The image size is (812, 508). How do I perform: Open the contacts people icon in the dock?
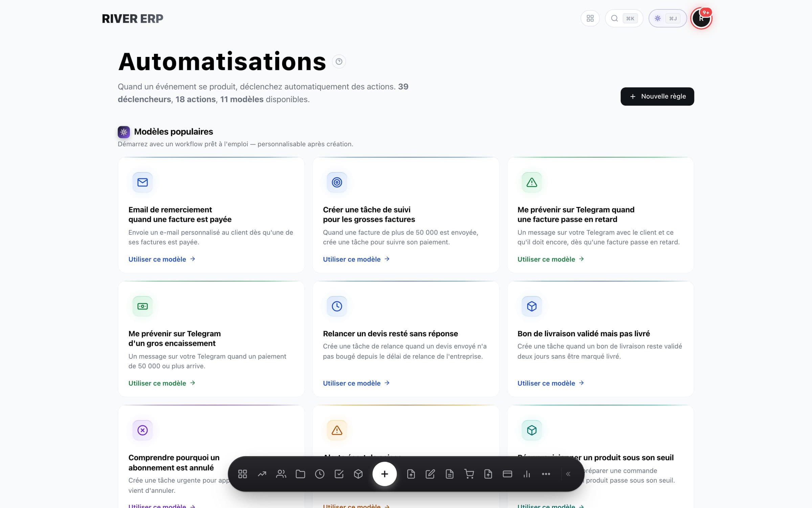pyautogui.click(x=281, y=474)
